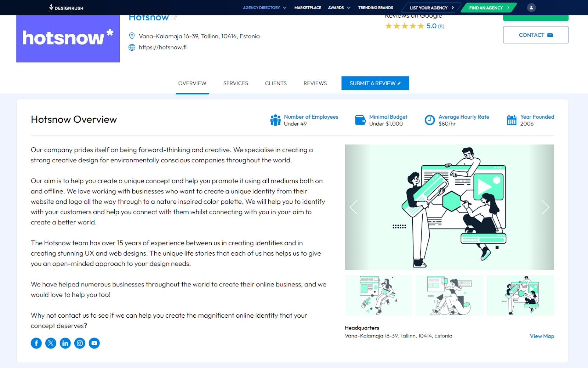Select the second gallery thumbnail

click(449, 295)
